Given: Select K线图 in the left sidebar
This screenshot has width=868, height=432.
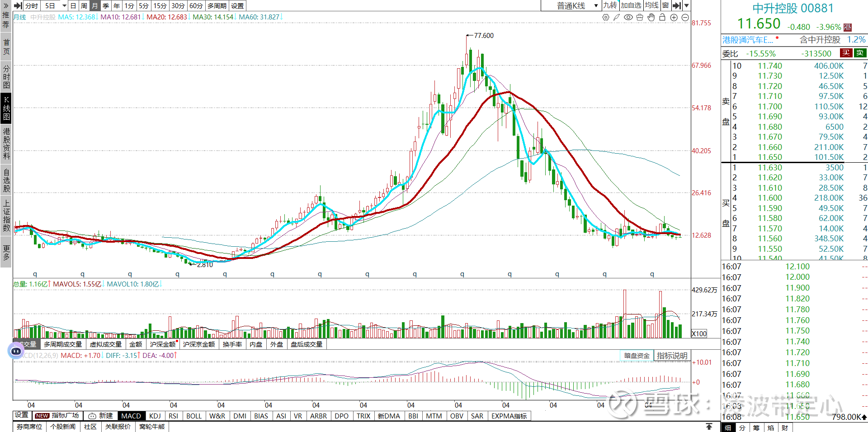Looking at the screenshot, I should tap(6, 108).
